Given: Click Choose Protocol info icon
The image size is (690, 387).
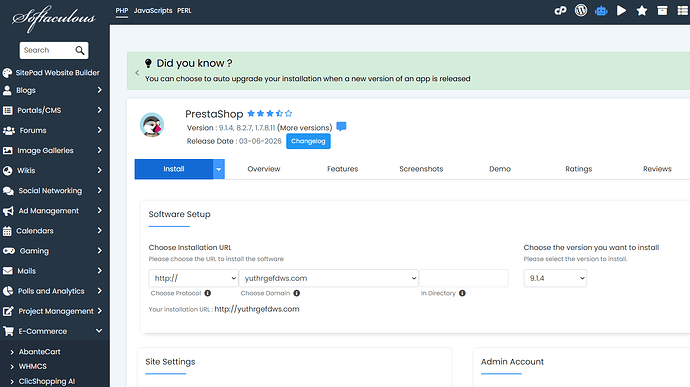Looking at the screenshot, I should 208,293.
